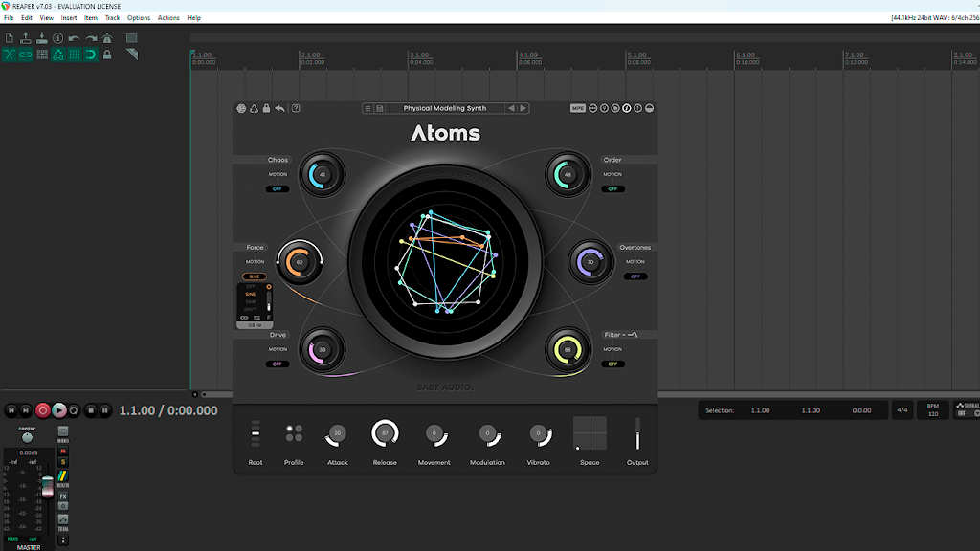Click the Profile four-dot selector
This screenshot has width=980, height=551.
(294, 433)
